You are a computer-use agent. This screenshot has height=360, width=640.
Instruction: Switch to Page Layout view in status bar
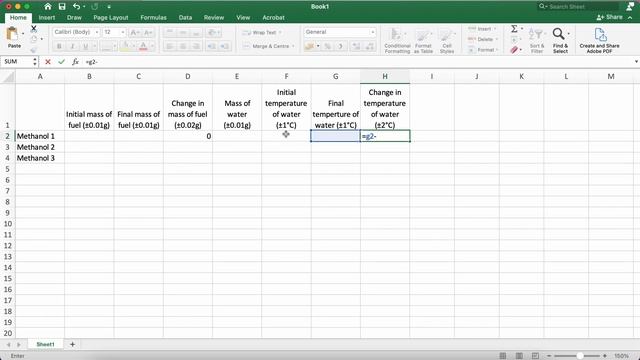(519, 356)
